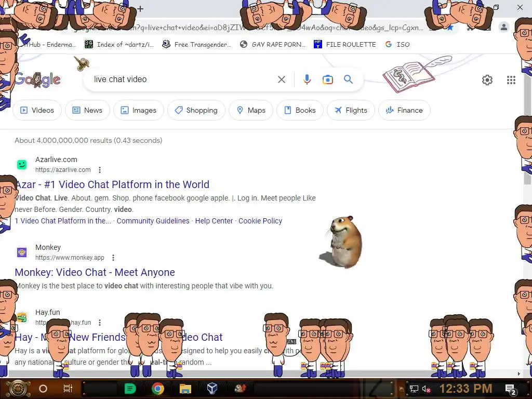This screenshot has height=399, width=532.
Task: Open the FILE ROULETTE bookmark
Action: pyautogui.click(x=345, y=45)
